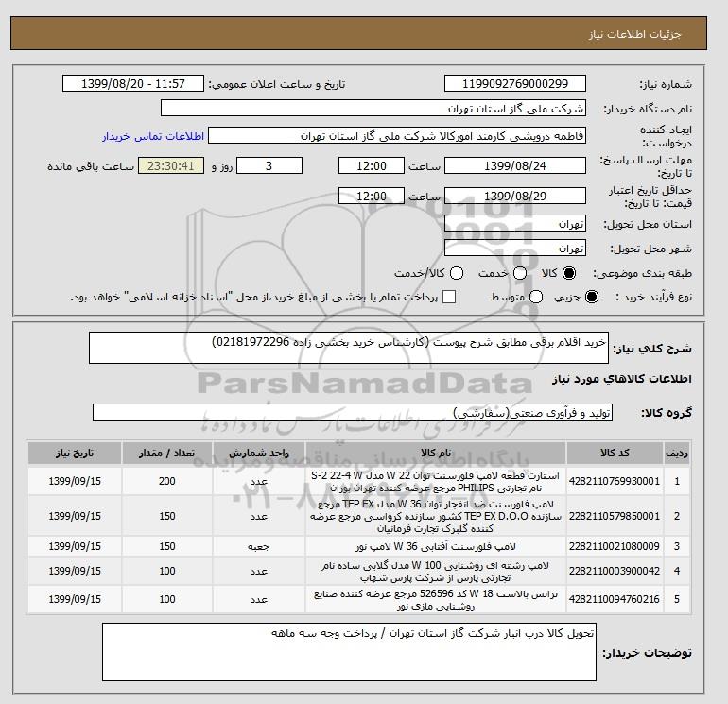
Task: Click the کد کالا column header
Action: point(615,453)
